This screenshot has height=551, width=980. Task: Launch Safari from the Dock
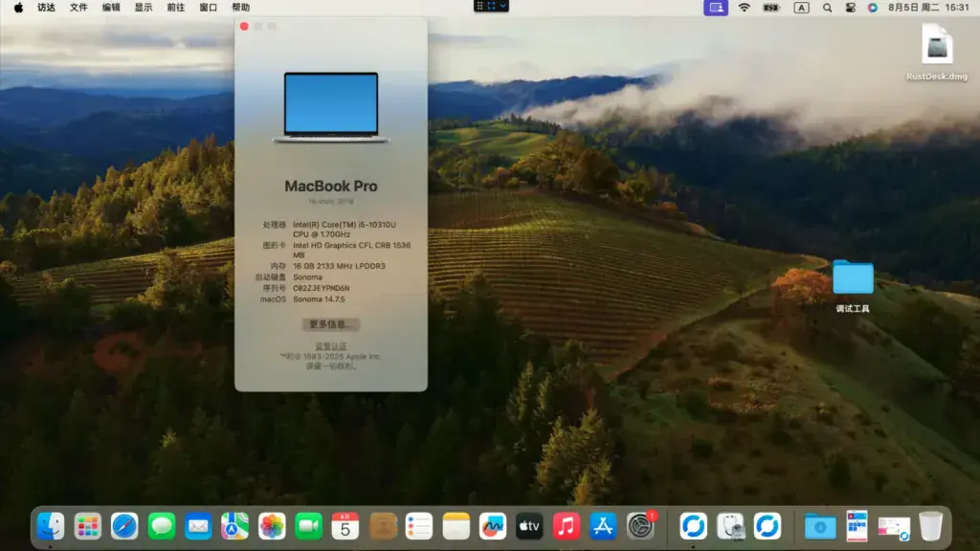(x=124, y=527)
